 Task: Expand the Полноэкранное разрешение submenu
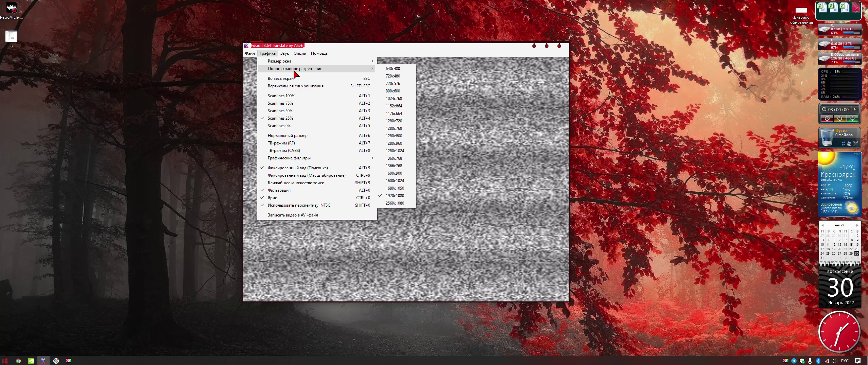coord(317,69)
